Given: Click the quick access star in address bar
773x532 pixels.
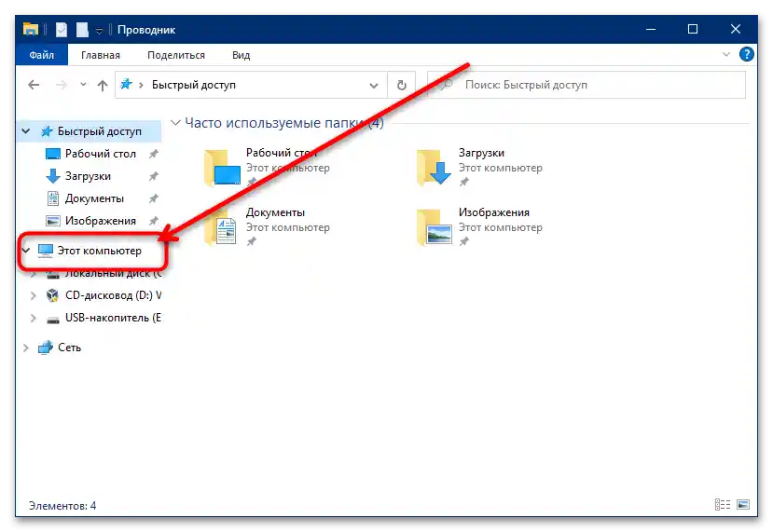Looking at the screenshot, I should click(x=126, y=84).
